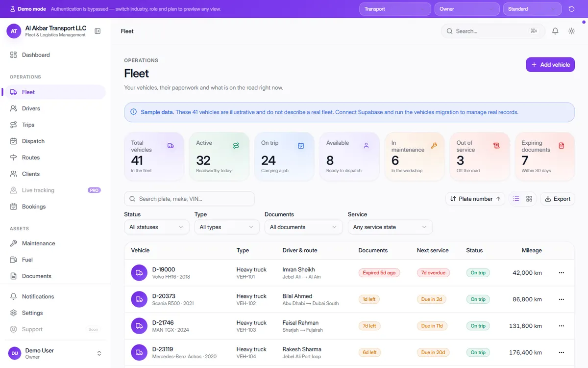Click person icon on Available card
This screenshot has width=588, height=368.
pyautogui.click(x=366, y=146)
